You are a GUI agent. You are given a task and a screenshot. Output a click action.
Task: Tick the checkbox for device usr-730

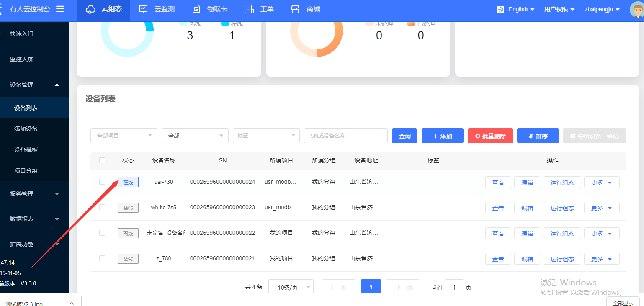point(102,182)
